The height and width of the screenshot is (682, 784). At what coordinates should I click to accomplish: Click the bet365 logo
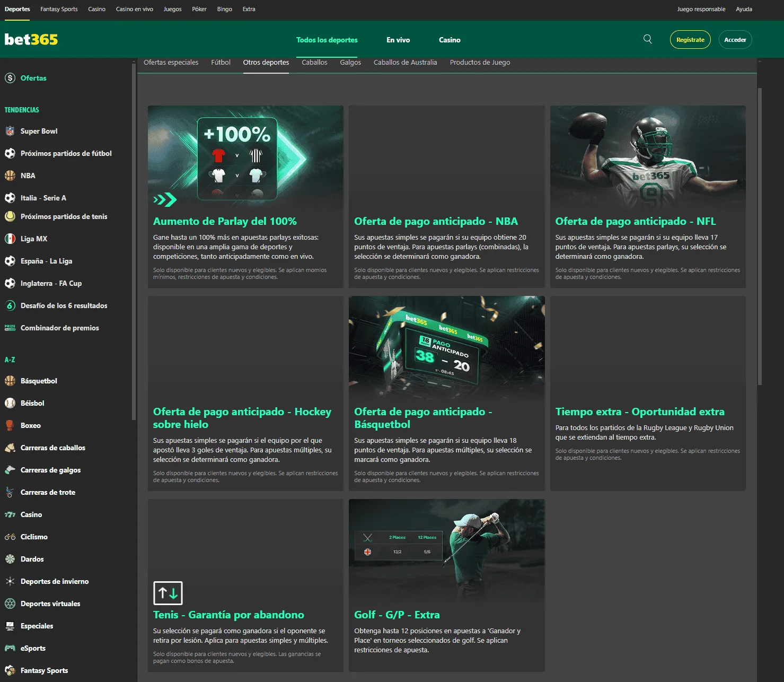coord(31,39)
